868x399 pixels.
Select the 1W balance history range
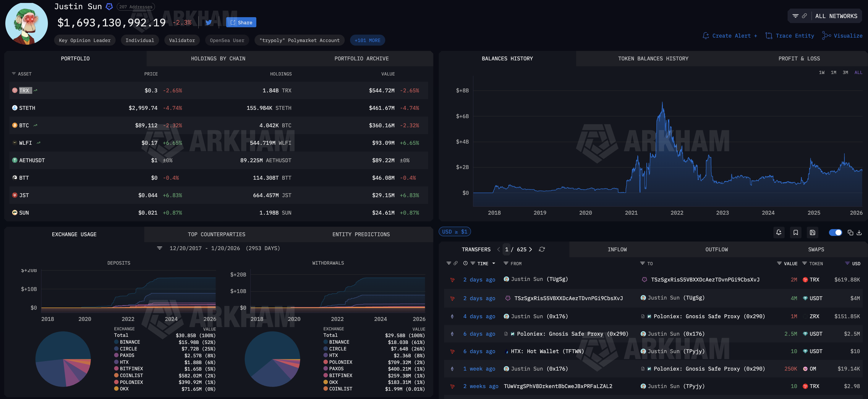[822, 73]
